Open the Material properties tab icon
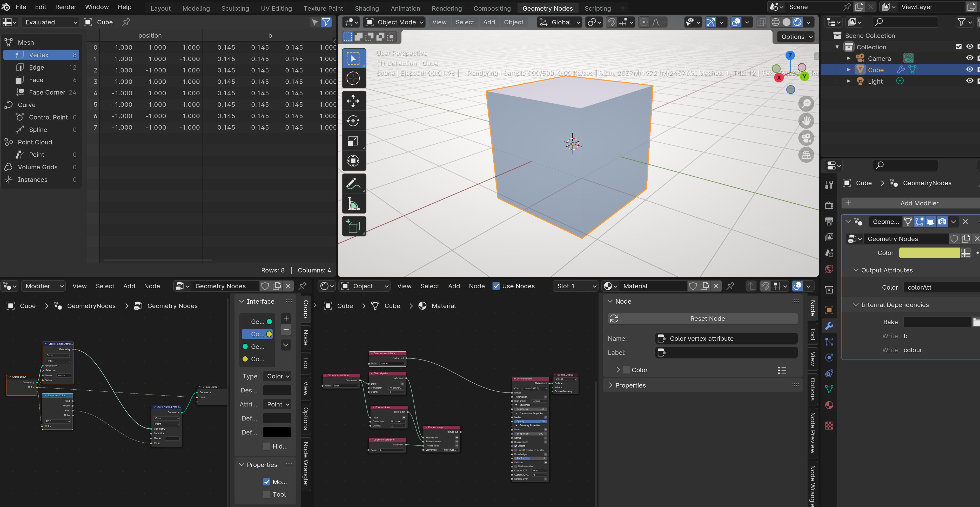The image size is (980, 507). point(829,405)
